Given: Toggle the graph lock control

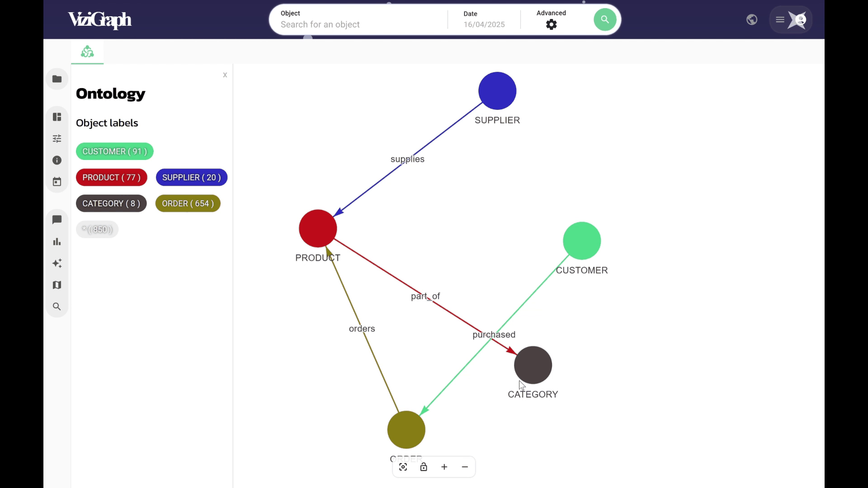Looking at the screenshot, I should (x=424, y=467).
